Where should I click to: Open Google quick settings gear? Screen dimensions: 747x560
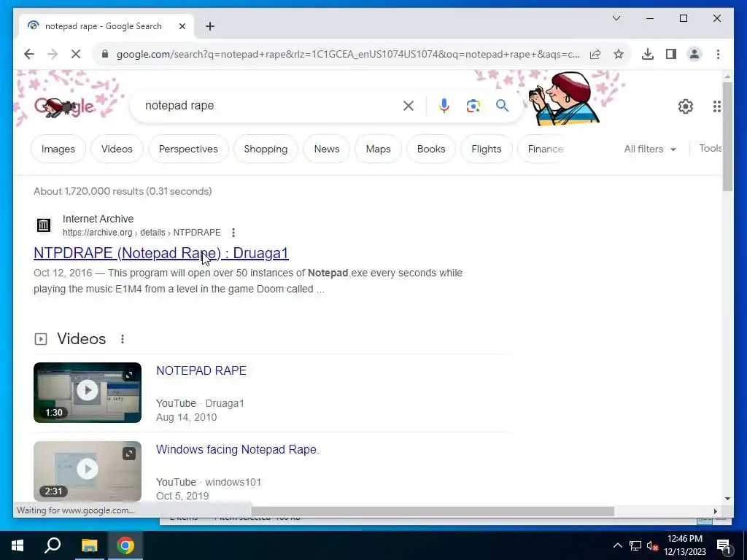click(686, 106)
